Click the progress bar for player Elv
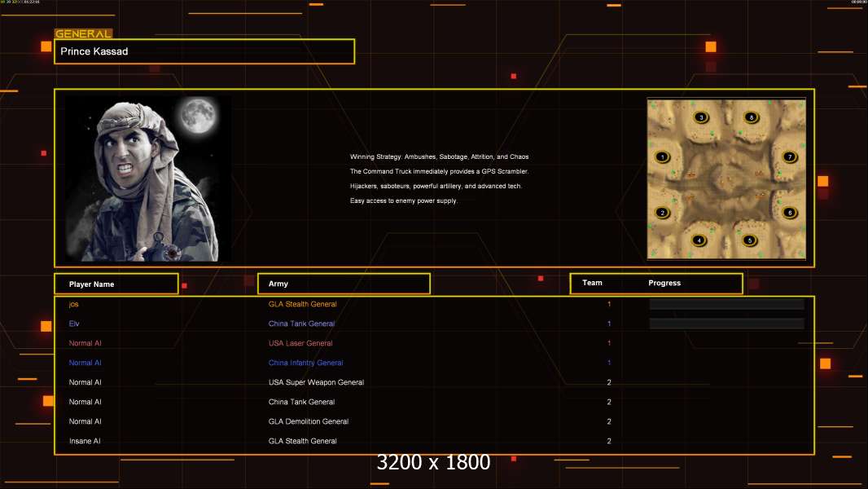This screenshot has height=489, width=868. click(x=726, y=324)
